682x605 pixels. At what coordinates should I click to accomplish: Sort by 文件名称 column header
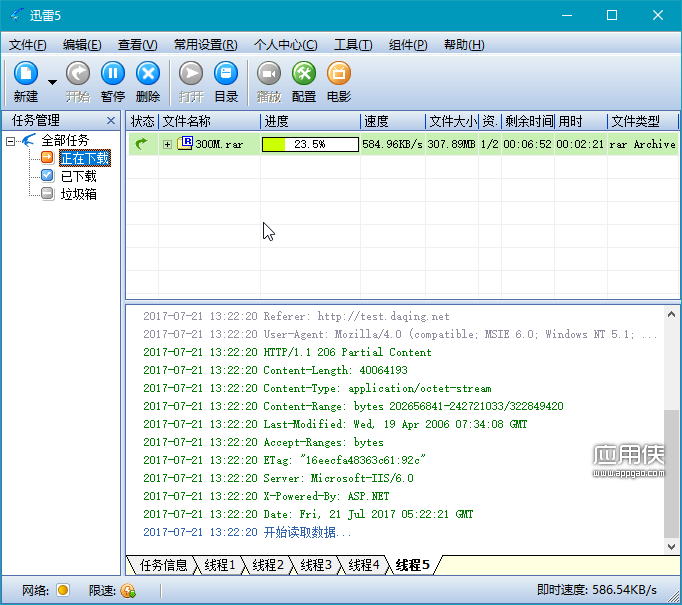click(210, 121)
